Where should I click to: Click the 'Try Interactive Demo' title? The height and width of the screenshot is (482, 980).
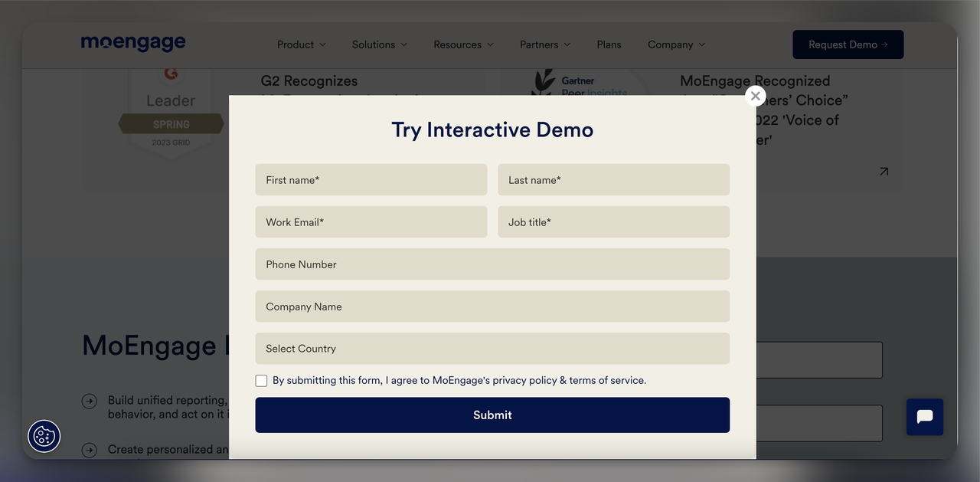pos(492,130)
